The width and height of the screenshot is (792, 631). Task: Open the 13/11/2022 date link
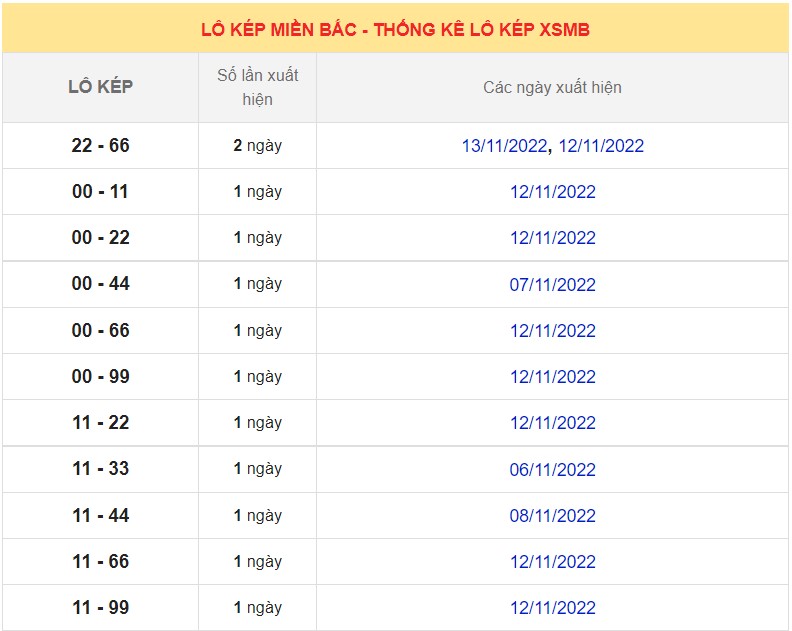point(505,146)
